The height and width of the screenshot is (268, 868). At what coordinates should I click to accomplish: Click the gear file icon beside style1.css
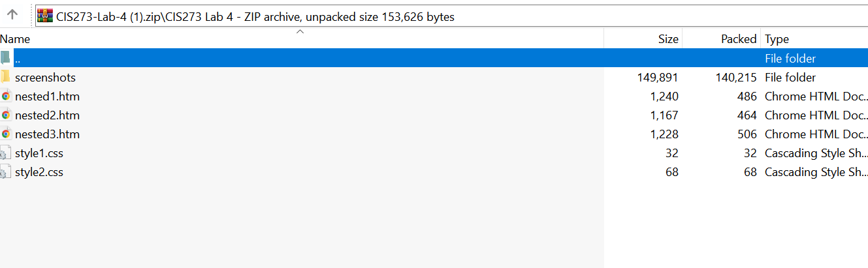coord(5,154)
